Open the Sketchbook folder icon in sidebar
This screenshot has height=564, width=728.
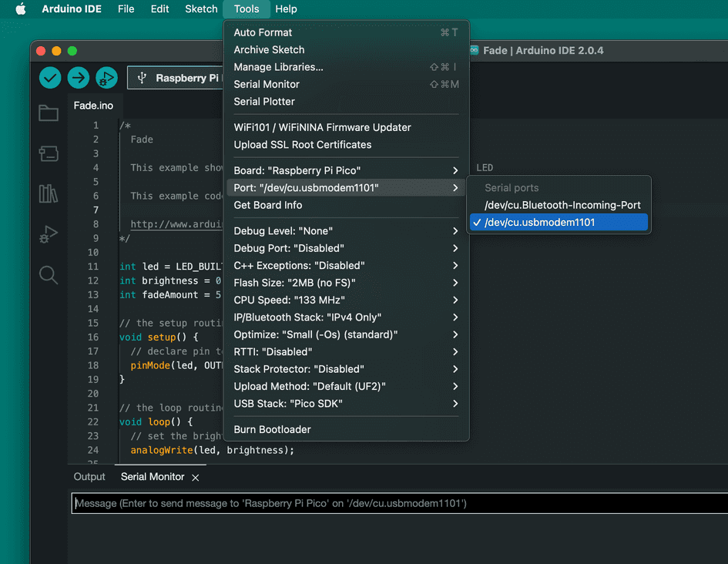(x=48, y=112)
